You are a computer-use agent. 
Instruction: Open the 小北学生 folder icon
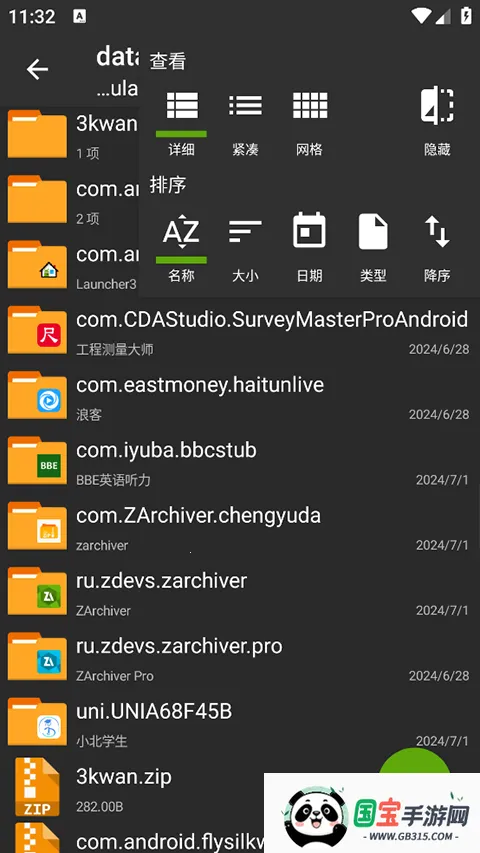coord(37,721)
